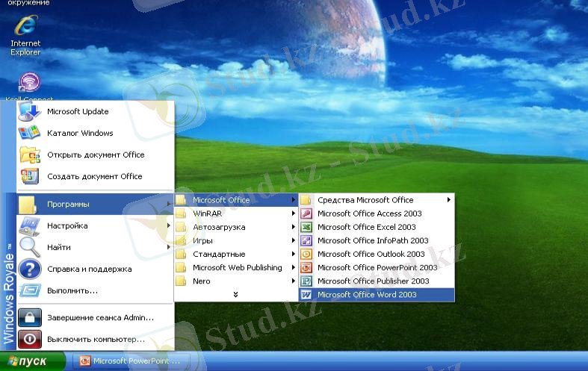
Task: Expand the Автозагрузка submenu arrow
Action: (x=293, y=227)
